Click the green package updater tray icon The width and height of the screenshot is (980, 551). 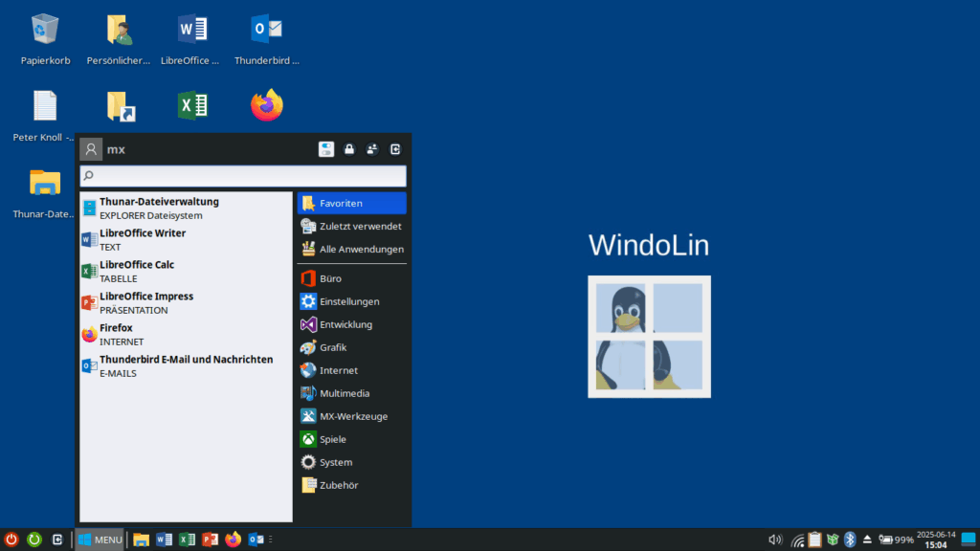(833, 540)
